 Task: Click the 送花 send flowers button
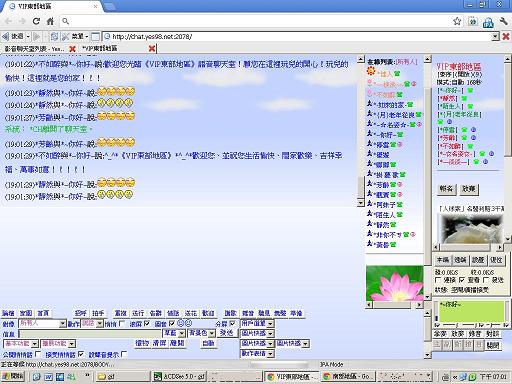click(x=191, y=313)
